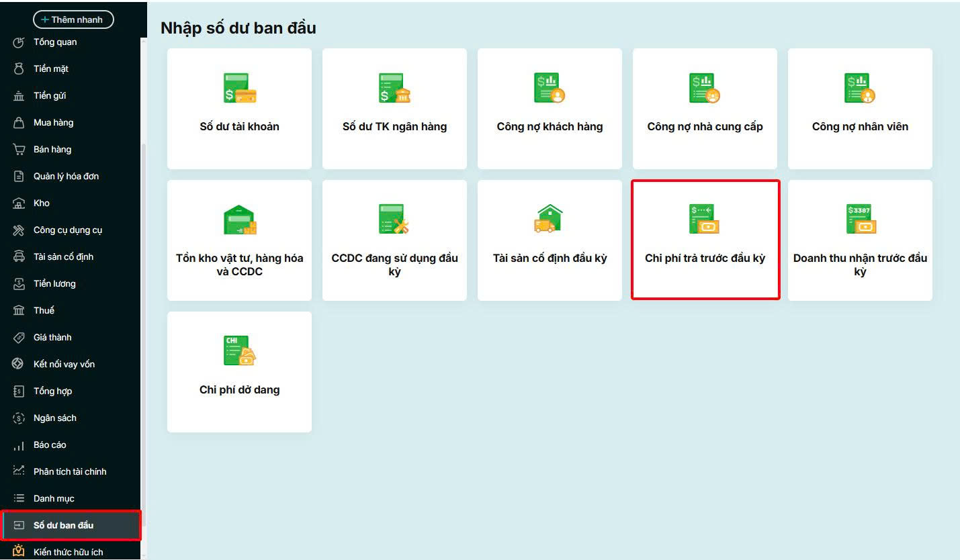Select Số dư ban đầu menu item
This screenshot has height=560, width=960.
pyautogui.click(x=64, y=525)
